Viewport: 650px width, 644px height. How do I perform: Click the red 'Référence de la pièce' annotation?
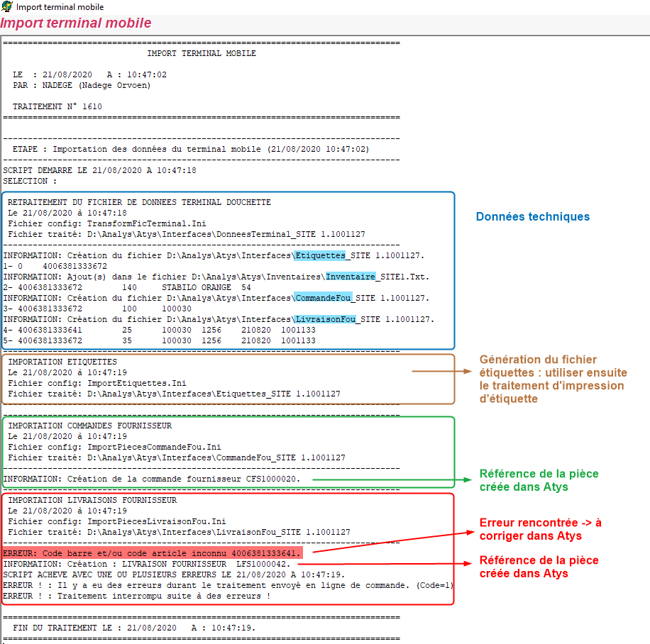(539, 566)
